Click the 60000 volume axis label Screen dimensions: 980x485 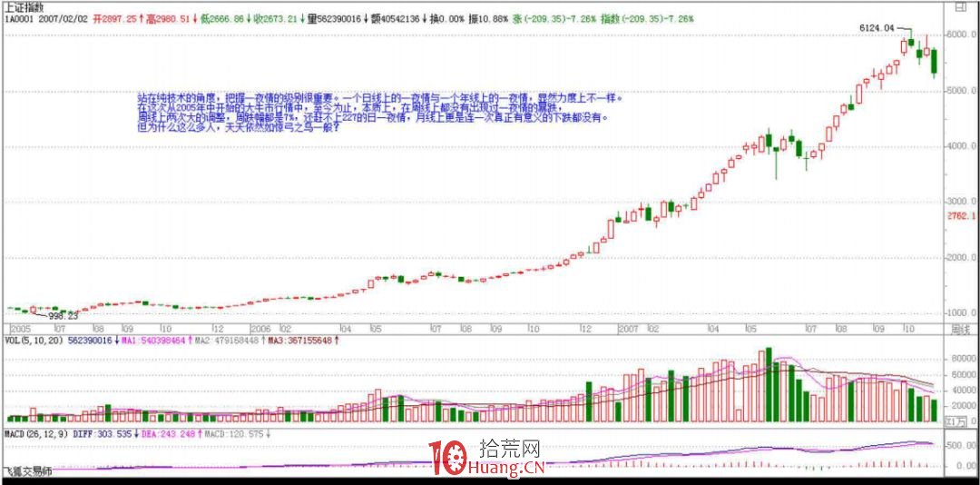click(965, 375)
